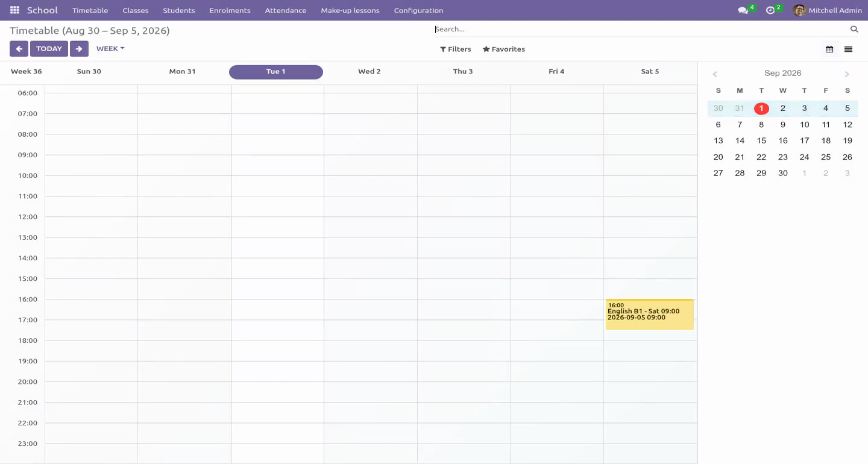Click the Fri 4 day header
Image resolution: width=868 pixels, height=464 pixels.
pos(556,72)
